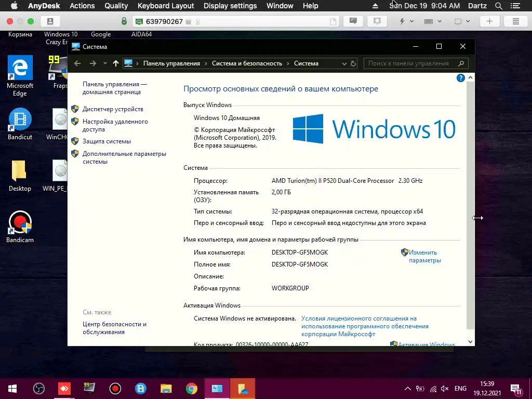
Task: Go back in System window
Action: (77, 63)
